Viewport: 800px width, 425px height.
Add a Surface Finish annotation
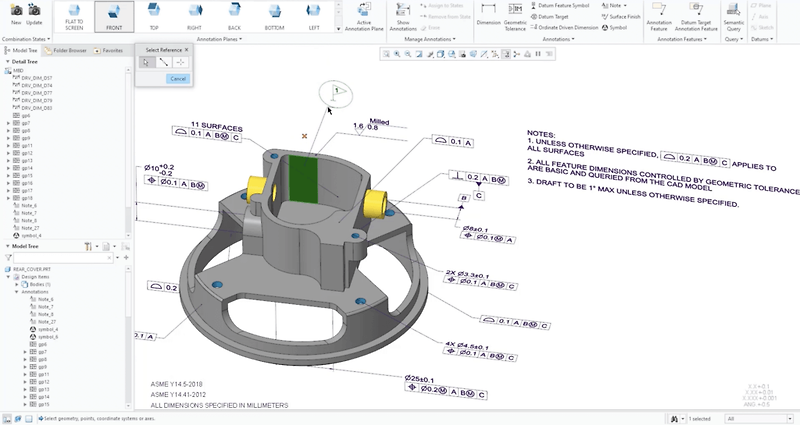(x=620, y=16)
